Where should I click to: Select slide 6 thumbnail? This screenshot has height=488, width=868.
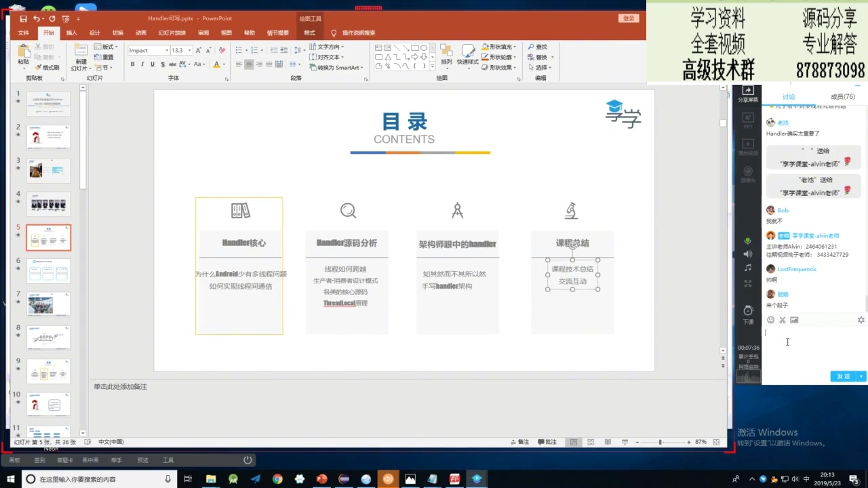point(48,271)
